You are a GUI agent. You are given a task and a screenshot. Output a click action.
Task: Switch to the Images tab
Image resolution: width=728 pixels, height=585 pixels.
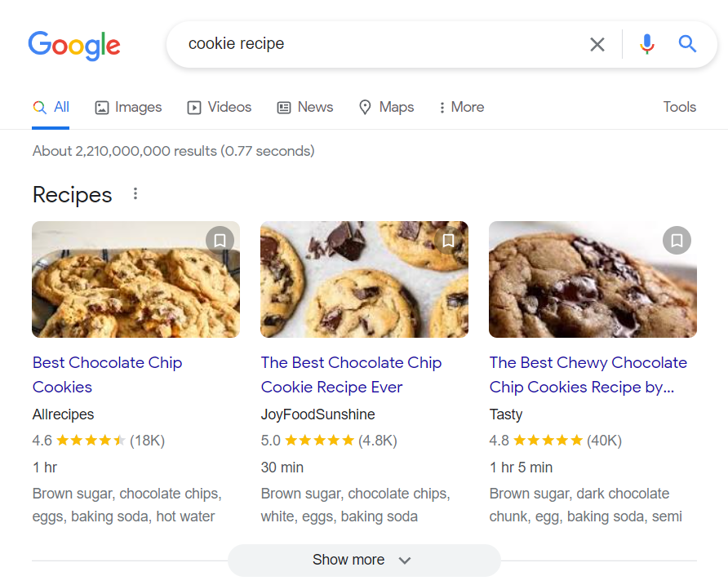(128, 107)
